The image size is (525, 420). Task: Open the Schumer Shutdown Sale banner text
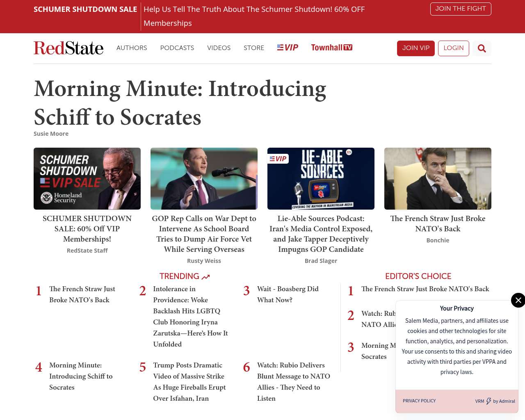[x=85, y=9]
